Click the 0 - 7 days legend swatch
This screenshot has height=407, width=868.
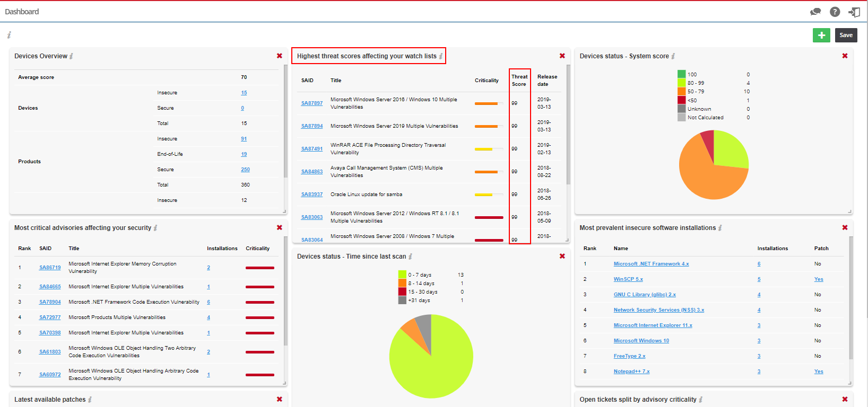(x=402, y=275)
